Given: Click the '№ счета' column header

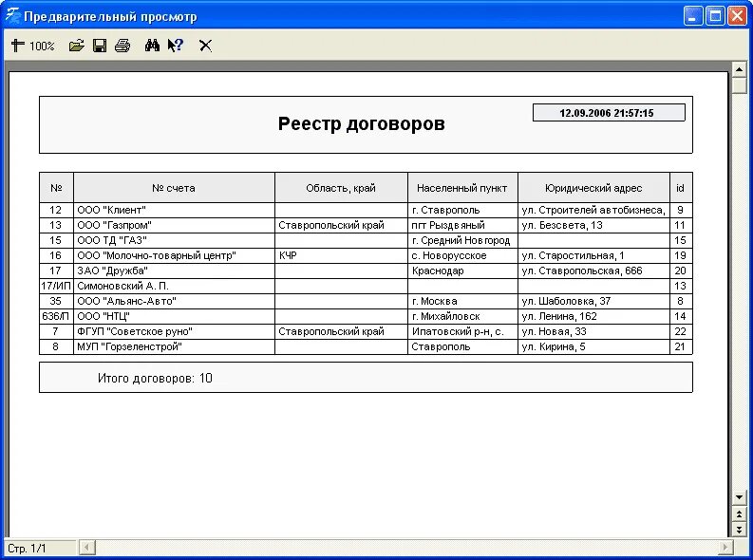Looking at the screenshot, I should (174, 188).
